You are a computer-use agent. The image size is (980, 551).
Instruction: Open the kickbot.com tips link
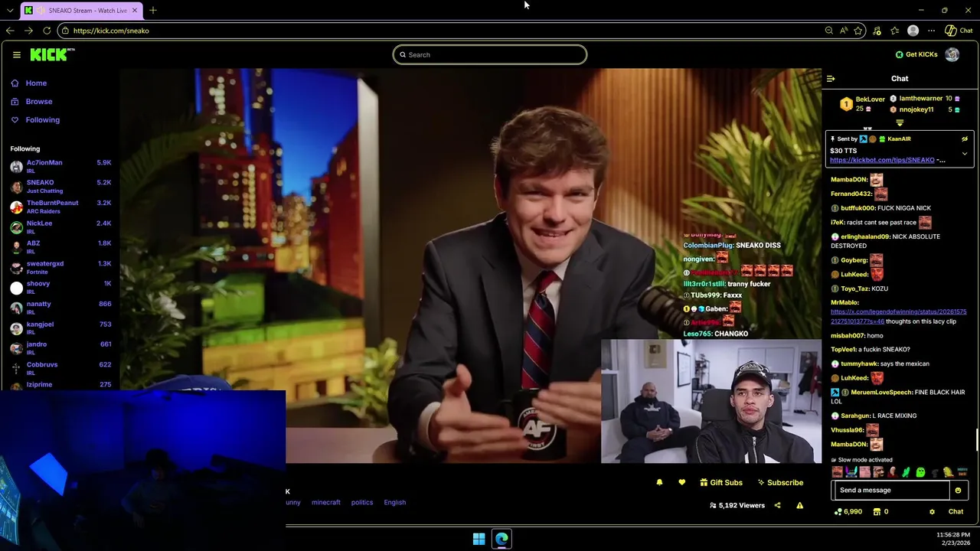pyautogui.click(x=882, y=160)
